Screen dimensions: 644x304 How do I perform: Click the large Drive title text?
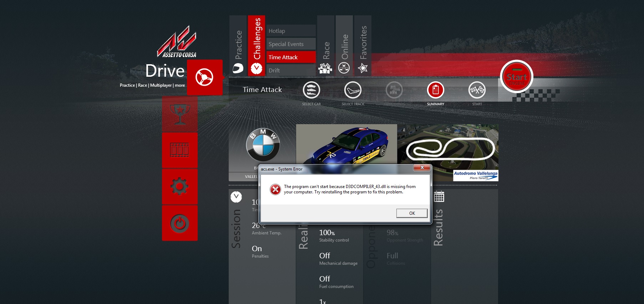pos(165,71)
